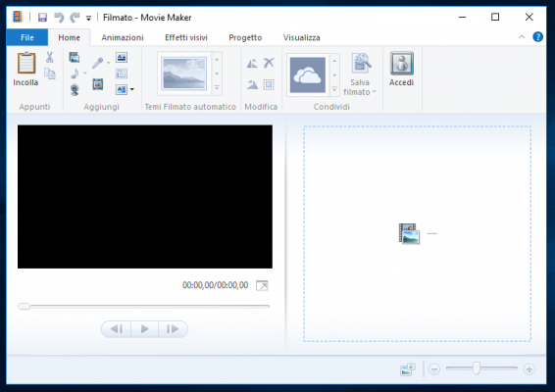
Task: Click the remove X icon in Modifica
Action: [269, 63]
